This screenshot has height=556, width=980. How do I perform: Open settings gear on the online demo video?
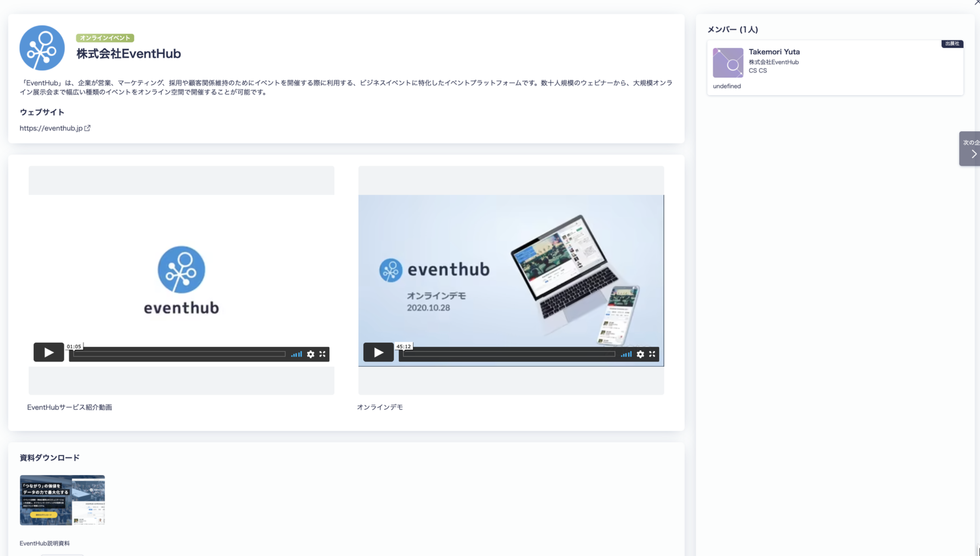click(640, 354)
